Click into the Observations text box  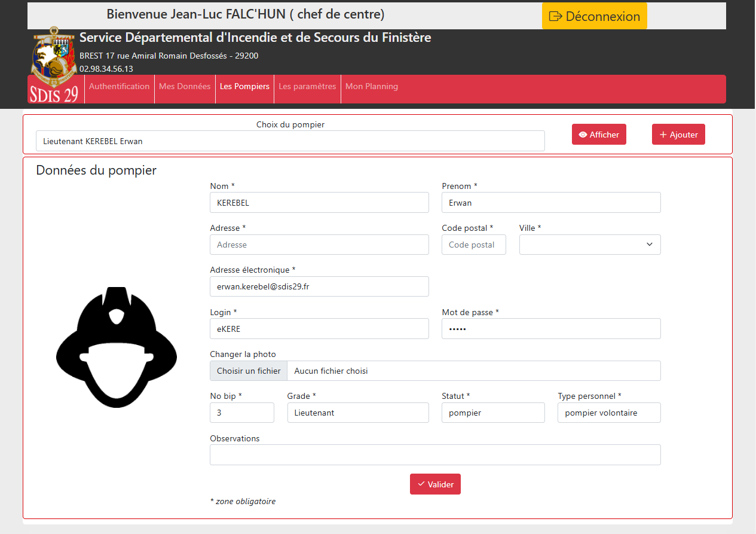click(x=434, y=454)
